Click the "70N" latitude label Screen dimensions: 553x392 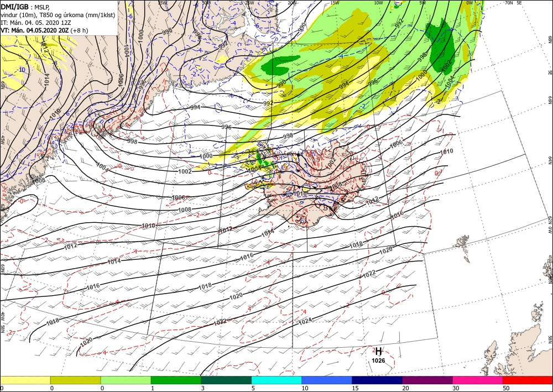click(509, 3)
